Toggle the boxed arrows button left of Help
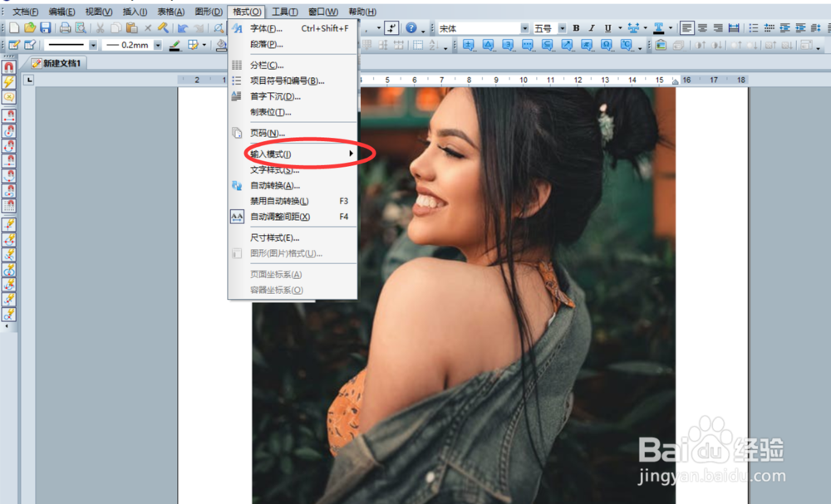 (x=391, y=28)
